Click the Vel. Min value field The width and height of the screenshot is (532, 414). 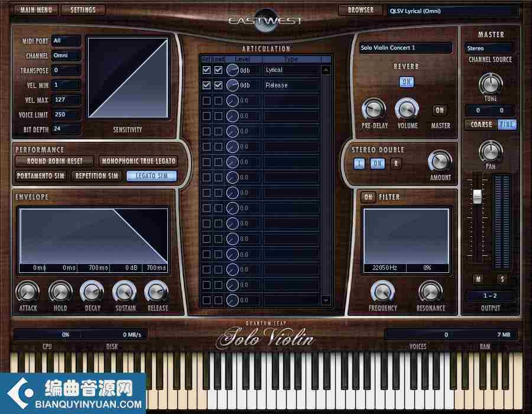66,85
